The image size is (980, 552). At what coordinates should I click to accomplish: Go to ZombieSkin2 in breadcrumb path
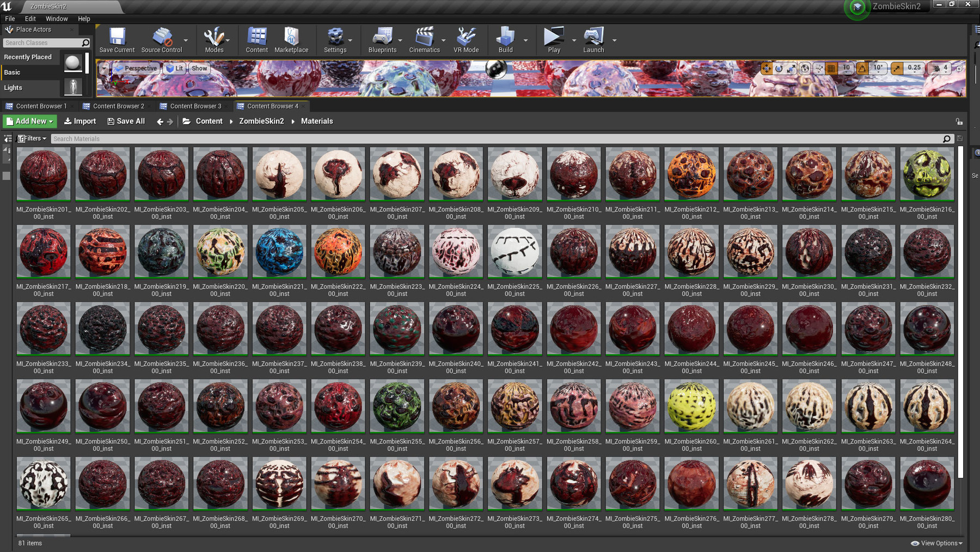coord(261,122)
